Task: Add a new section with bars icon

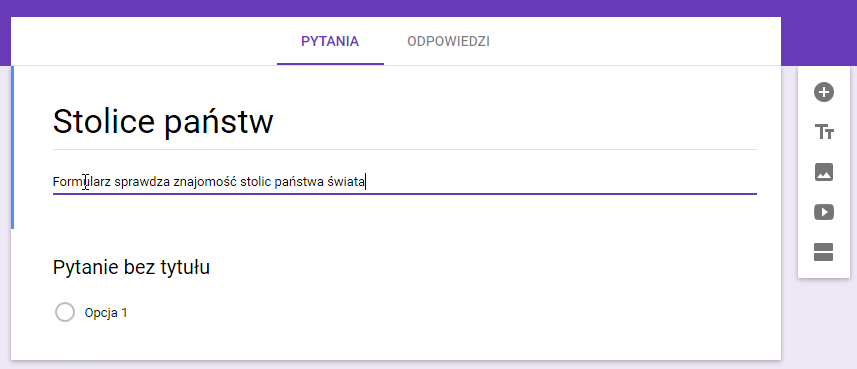Action: 824,252
